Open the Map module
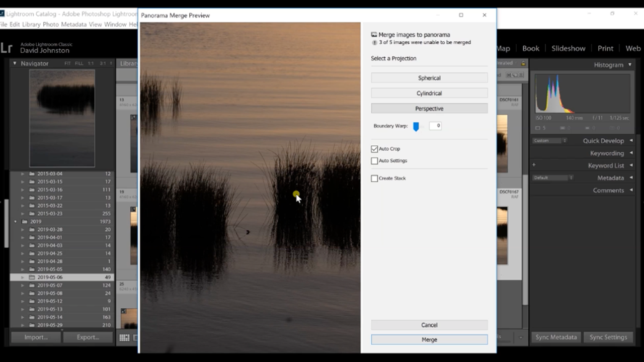 coord(503,48)
